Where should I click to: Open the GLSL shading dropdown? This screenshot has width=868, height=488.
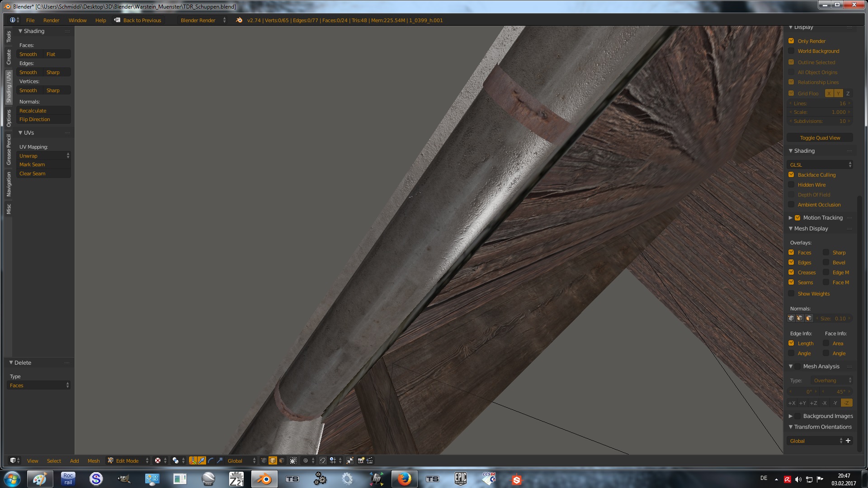tap(820, 164)
